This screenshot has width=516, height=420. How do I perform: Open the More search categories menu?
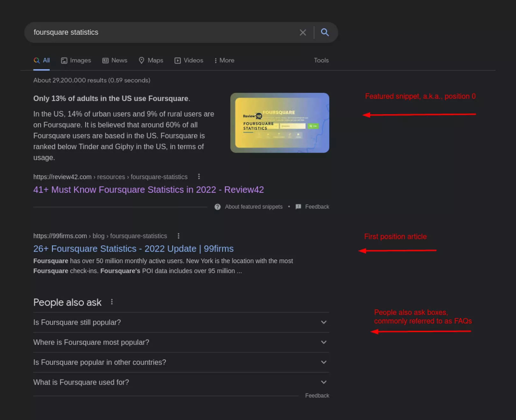click(x=225, y=61)
